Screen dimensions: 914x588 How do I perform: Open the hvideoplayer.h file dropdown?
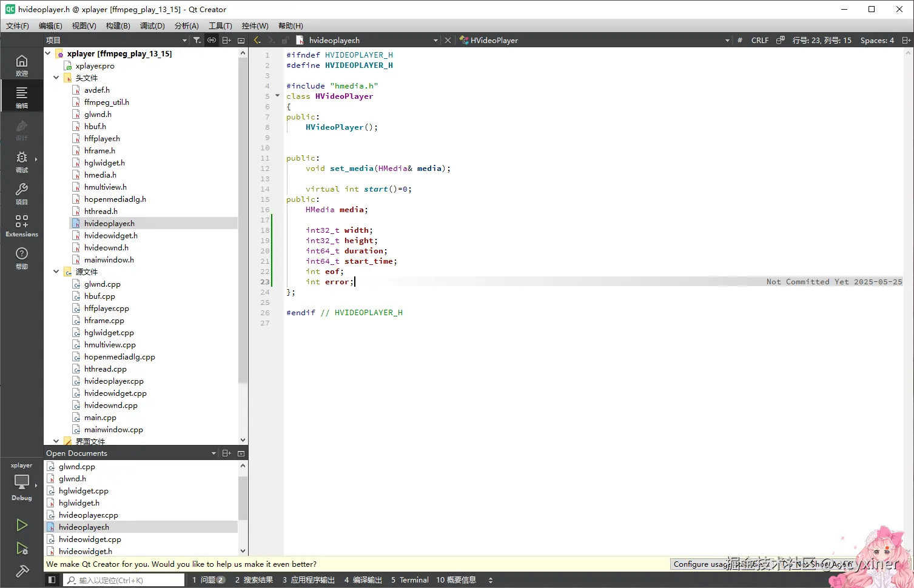pos(435,41)
